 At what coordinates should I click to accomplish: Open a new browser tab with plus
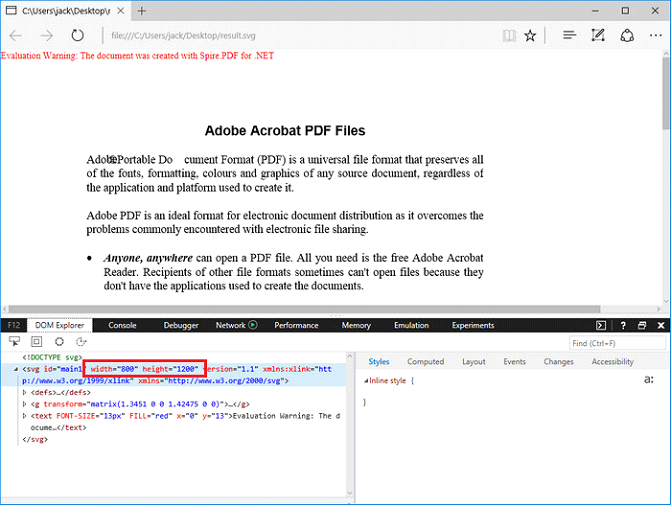(142, 11)
